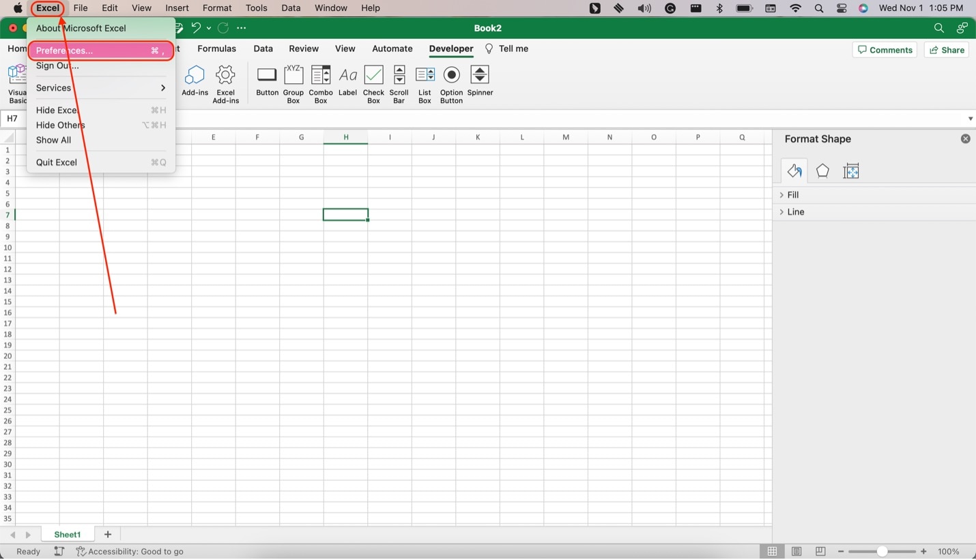Select Quit Excel menu item
Screen dimensions: 976x560
101,162
